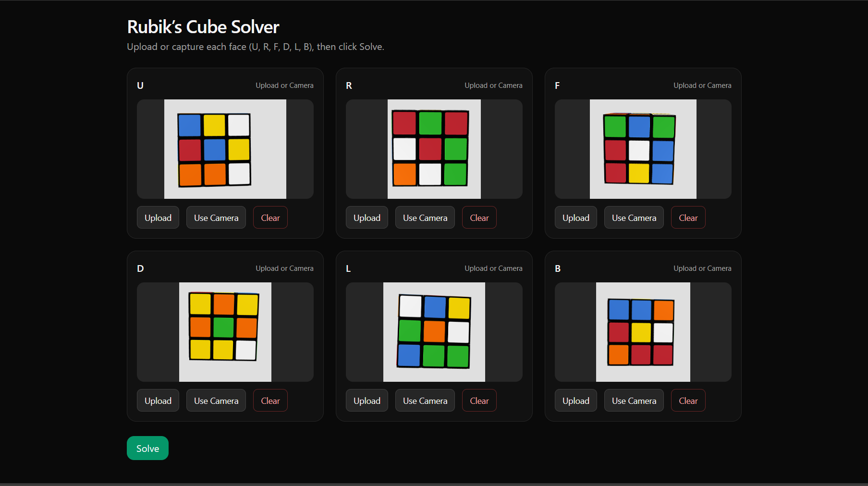
Task: Upload an image for the U face
Action: [x=158, y=218]
